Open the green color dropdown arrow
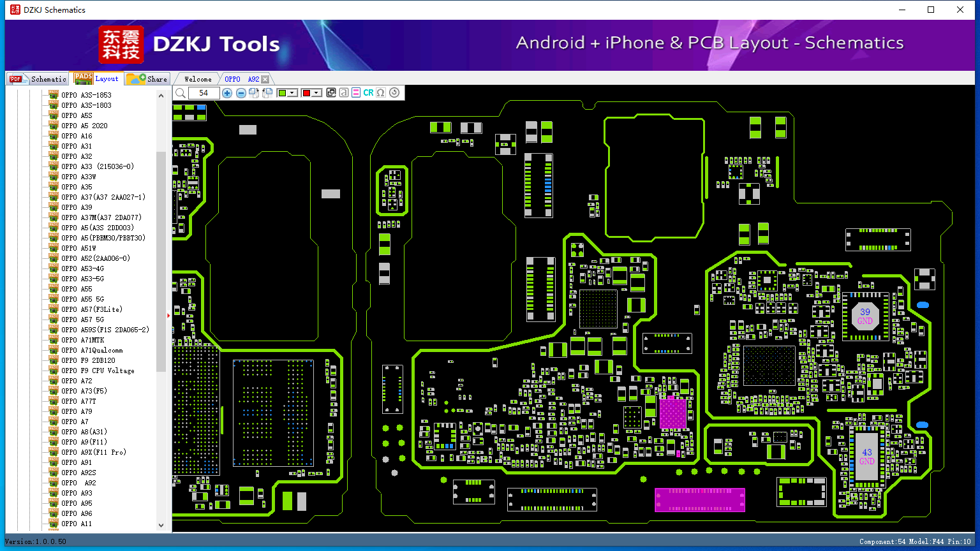The width and height of the screenshot is (980, 551). (x=292, y=93)
